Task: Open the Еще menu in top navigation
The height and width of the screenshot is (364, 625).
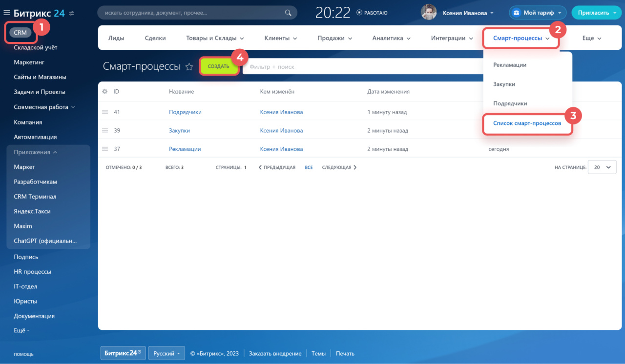Action: pyautogui.click(x=592, y=38)
